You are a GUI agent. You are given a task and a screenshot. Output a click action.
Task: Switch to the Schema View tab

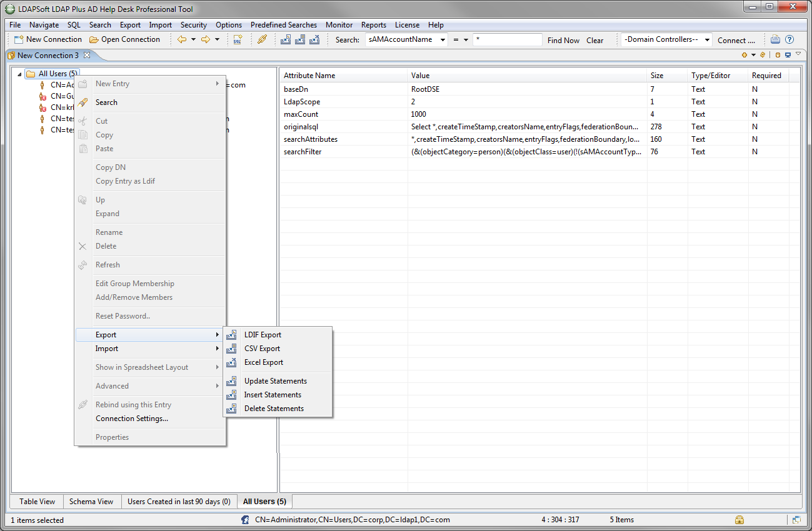coord(91,501)
